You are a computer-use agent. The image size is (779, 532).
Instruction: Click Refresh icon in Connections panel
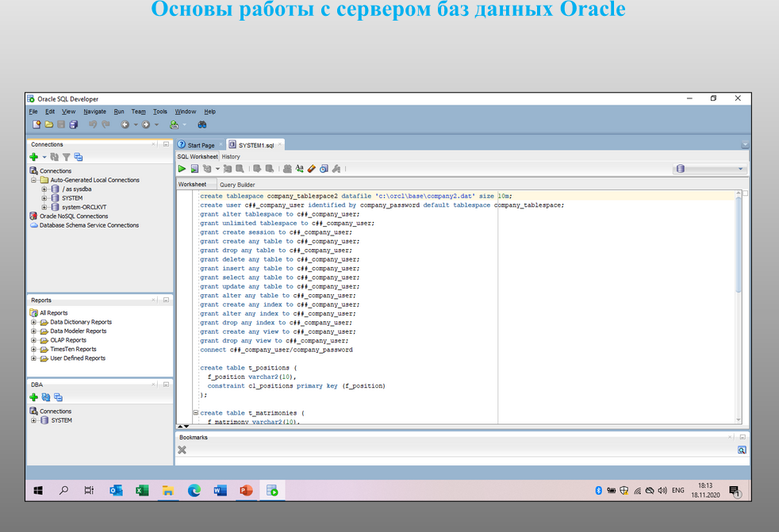pyautogui.click(x=54, y=157)
